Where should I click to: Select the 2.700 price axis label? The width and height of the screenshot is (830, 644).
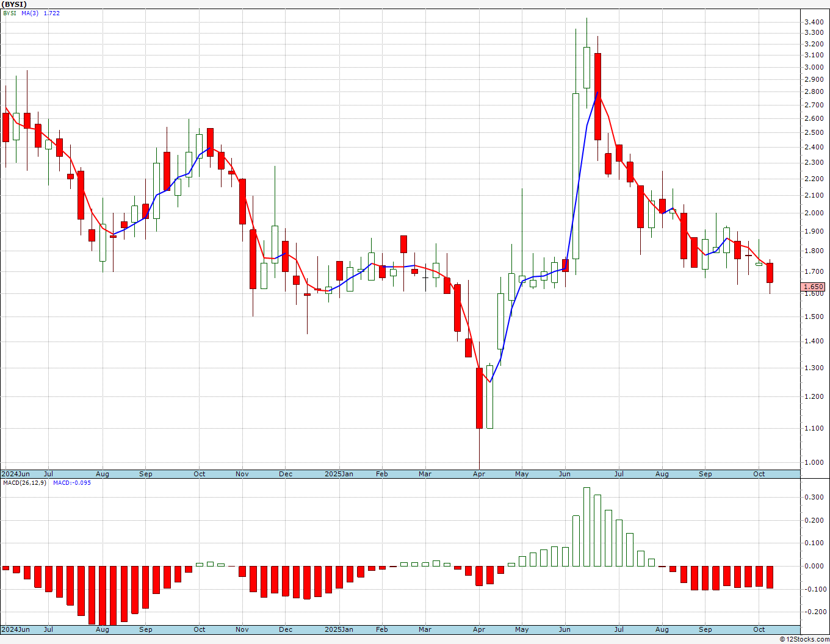point(814,105)
